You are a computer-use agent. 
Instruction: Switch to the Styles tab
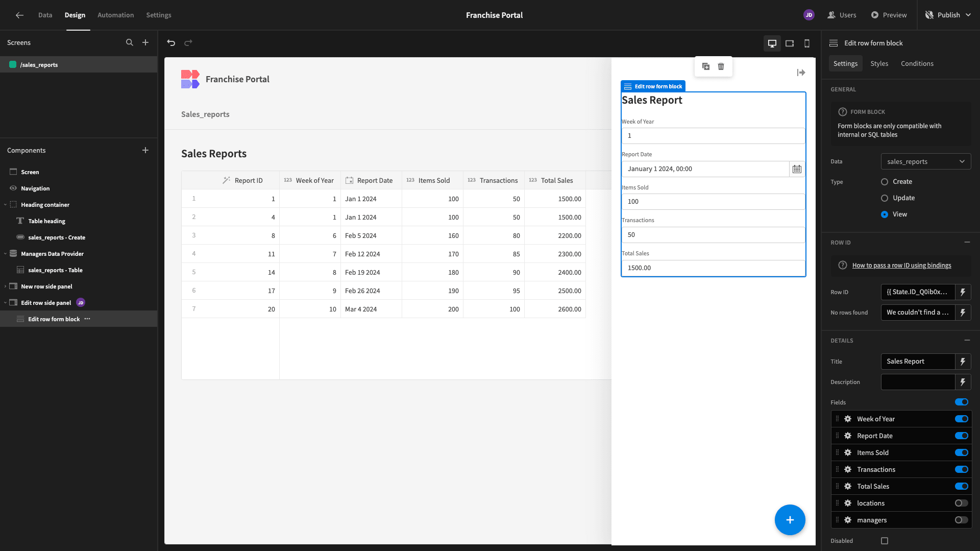click(x=879, y=63)
